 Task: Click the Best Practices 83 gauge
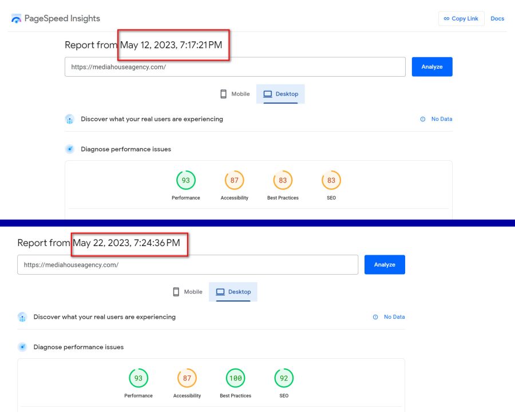tap(283, 180)
